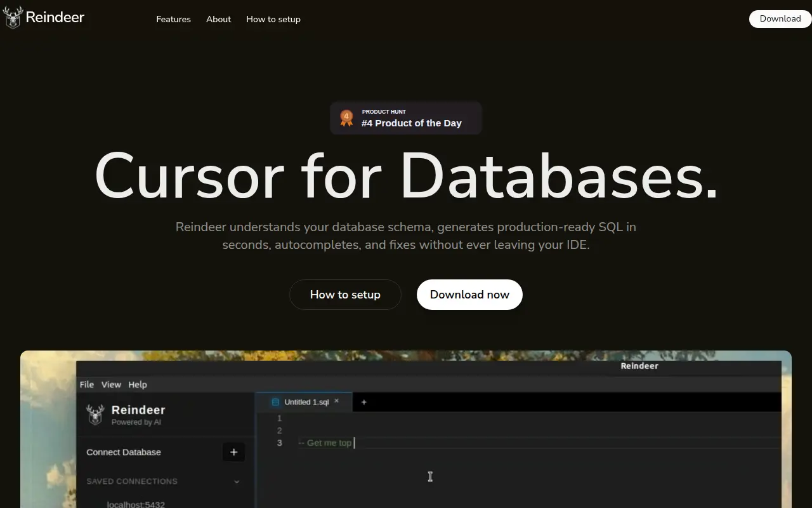Click line number 1 in the editor
Viewport: 812px width, 508px height.
(x=279, y=418)
